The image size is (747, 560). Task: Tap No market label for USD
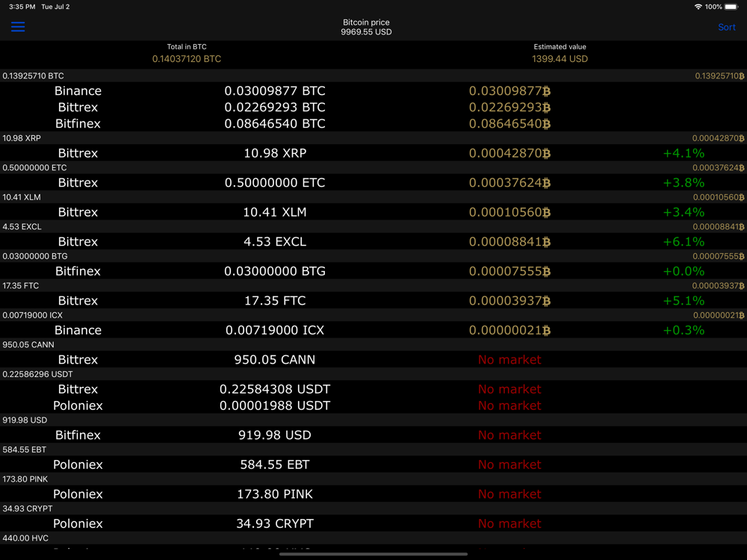pyautogui.click(x=509, y=435)
